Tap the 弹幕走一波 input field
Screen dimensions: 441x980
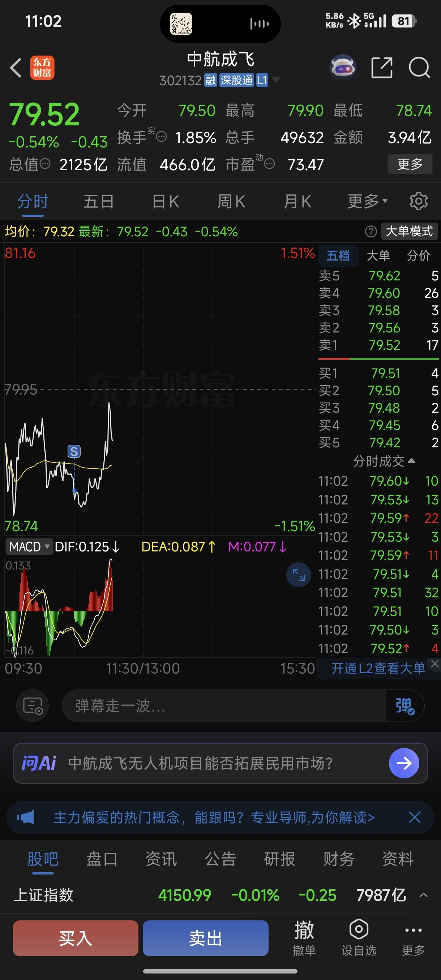(224, 706)
